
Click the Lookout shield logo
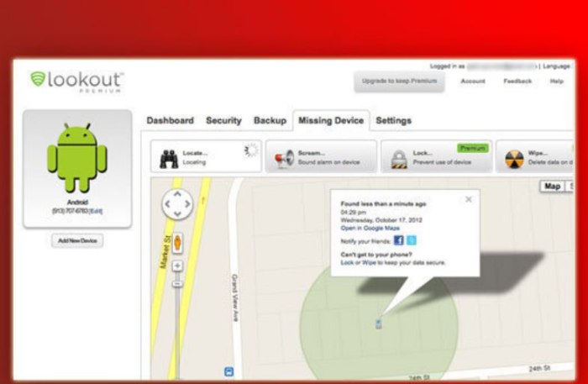(x=38, y=79)
